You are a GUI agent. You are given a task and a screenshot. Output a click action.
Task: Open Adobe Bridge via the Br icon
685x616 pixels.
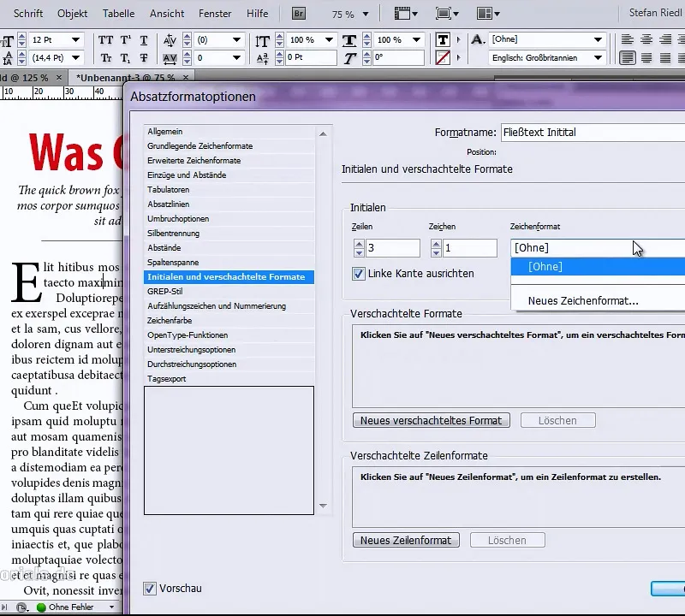(x=298, y=14)
